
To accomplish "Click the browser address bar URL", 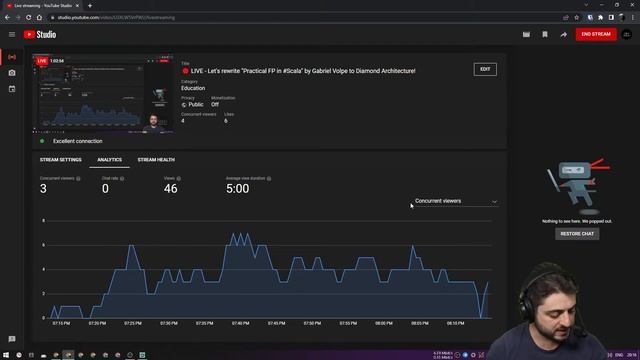I will pos(116,18).
